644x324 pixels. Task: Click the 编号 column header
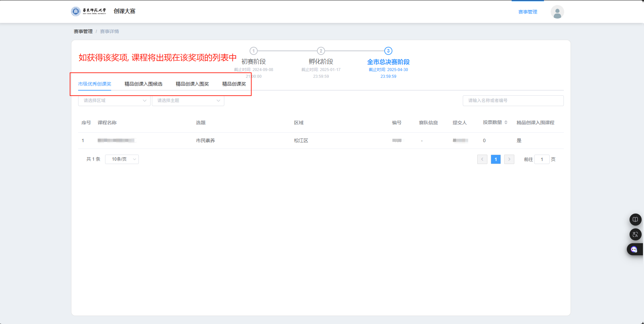[397, 123]
